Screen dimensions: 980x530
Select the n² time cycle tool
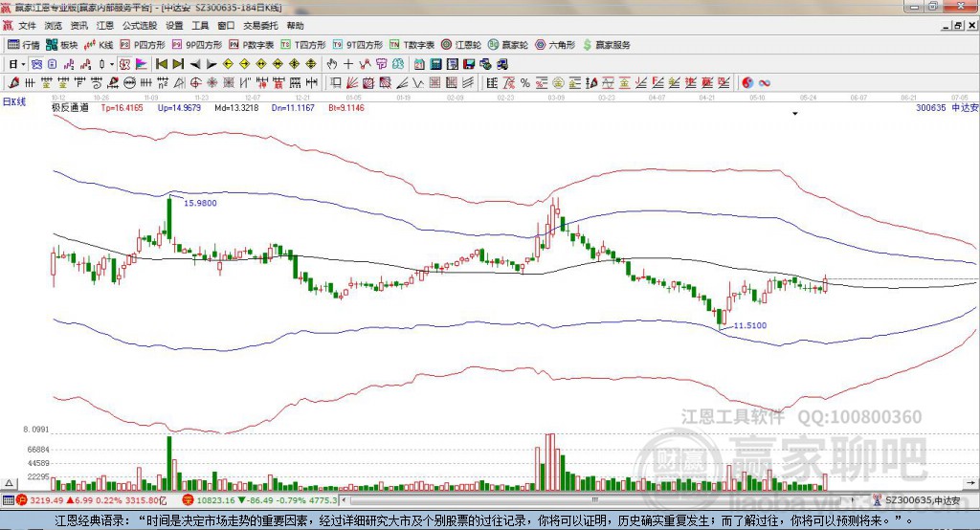point(162,82)
